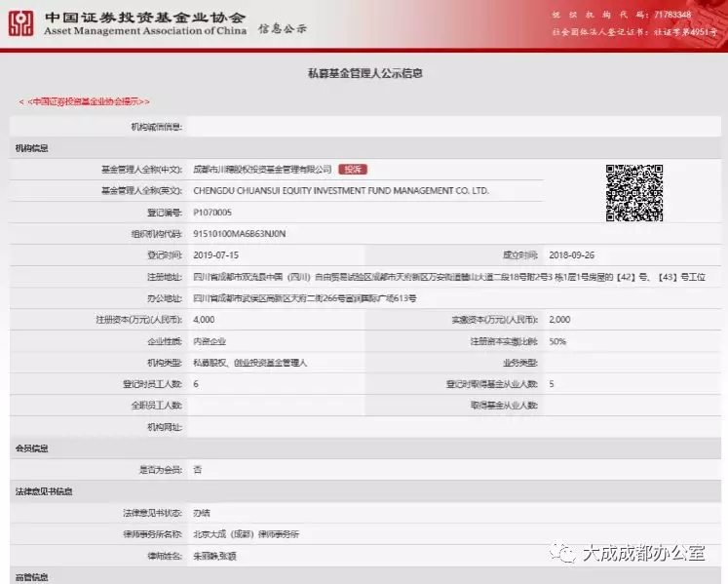The width and height of the screenshot is (728, 584).
Task: Select paid-in capital value 2,000
Action: [559, 320]
